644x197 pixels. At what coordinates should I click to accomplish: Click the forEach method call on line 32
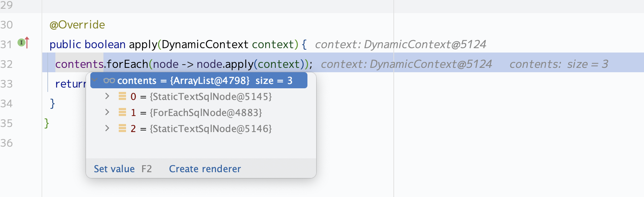(x=127, y=64)
